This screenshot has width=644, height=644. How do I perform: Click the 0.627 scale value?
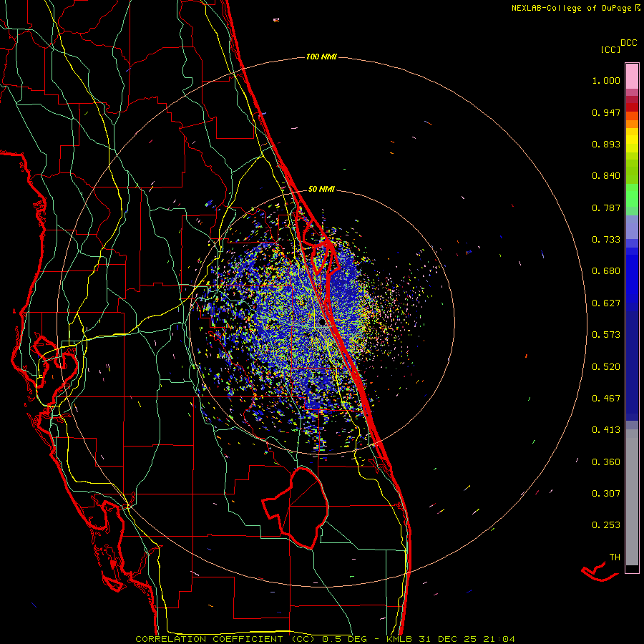606,303
